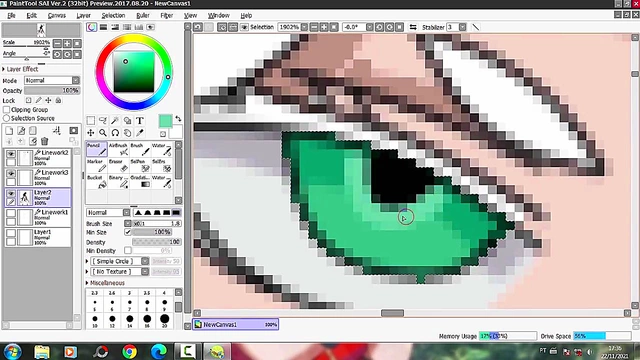Choose the lasso selection tool

pos(103,120)
